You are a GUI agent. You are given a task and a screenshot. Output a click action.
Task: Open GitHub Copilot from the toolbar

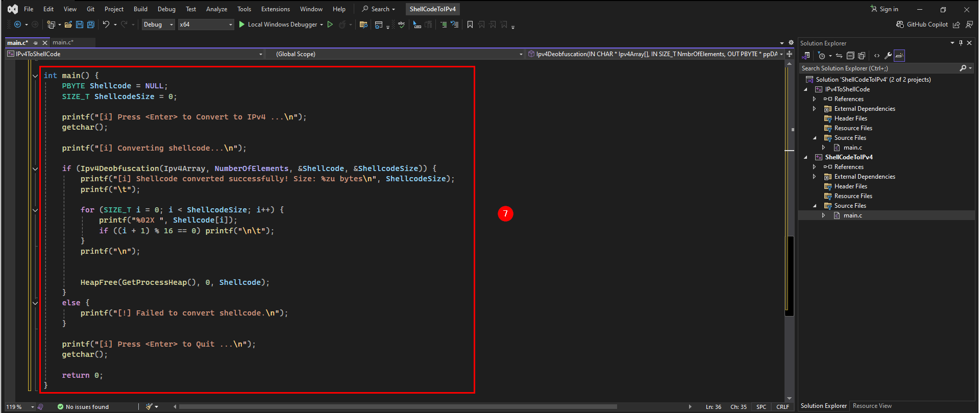922,25
